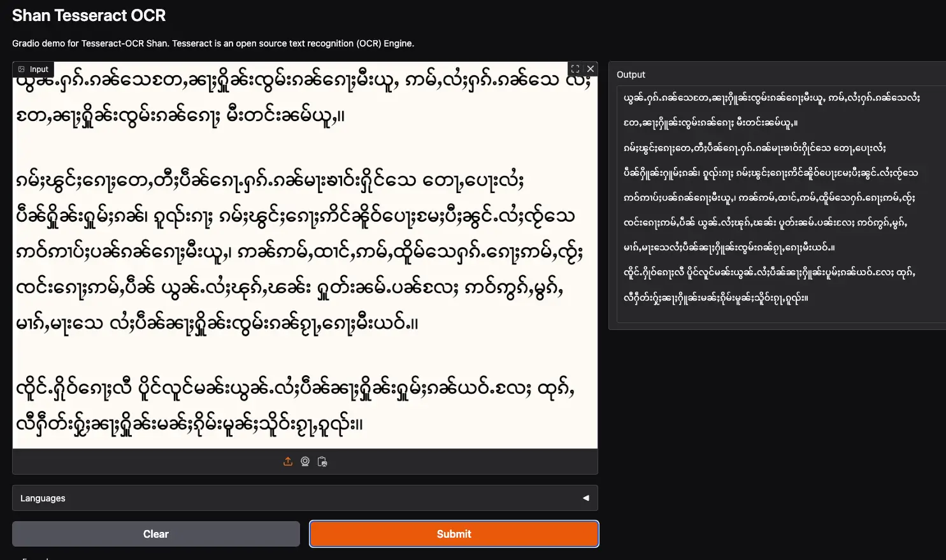Click the Languages section label
Screen dimensions: 946x560
point(43,498)
